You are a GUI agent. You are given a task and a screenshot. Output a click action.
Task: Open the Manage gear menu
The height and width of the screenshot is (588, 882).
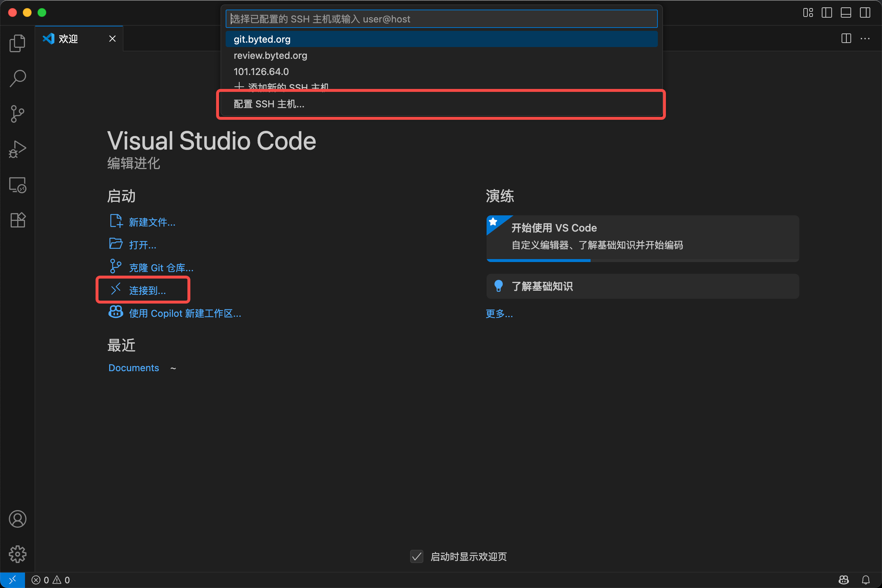[17, 554]
